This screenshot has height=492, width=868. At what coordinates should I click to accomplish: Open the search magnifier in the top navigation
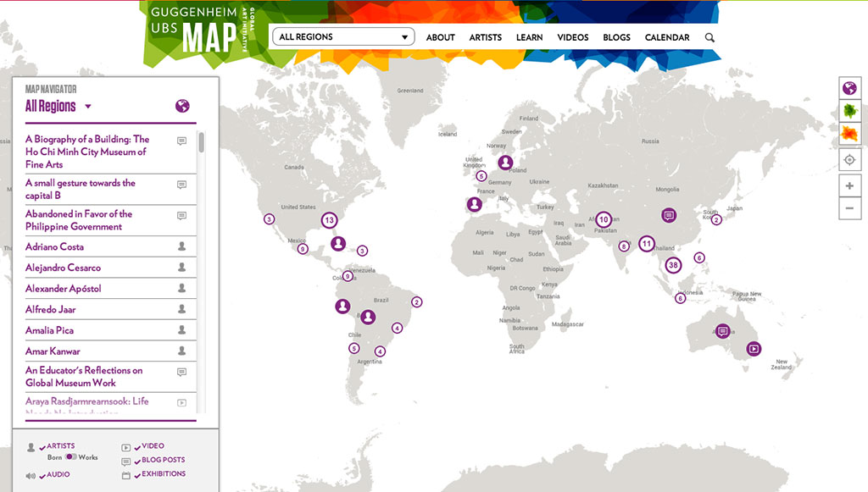[709, 37]
